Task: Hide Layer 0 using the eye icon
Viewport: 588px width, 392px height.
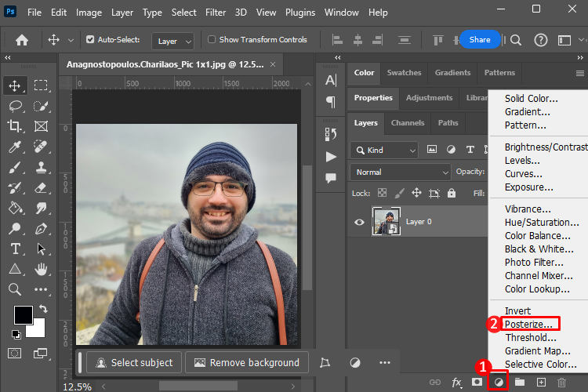Action: pos(359,222)
